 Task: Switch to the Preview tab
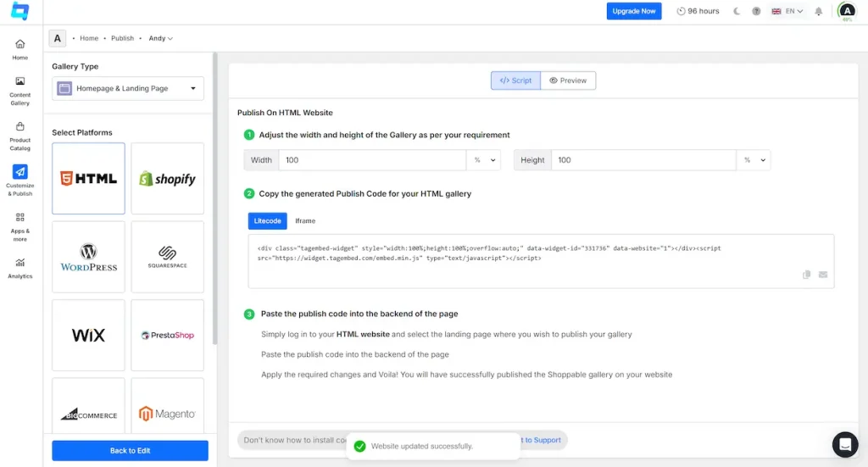[568, 81]
